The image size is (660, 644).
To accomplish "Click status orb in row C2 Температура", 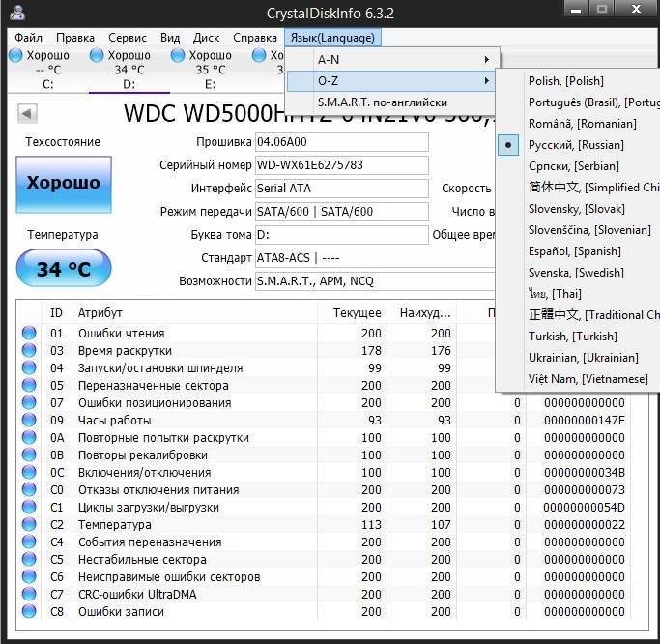I will click(29, 524).
